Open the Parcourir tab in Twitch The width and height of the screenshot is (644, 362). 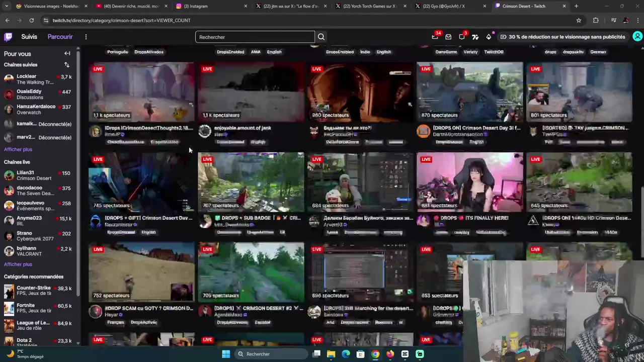point(60,37)
